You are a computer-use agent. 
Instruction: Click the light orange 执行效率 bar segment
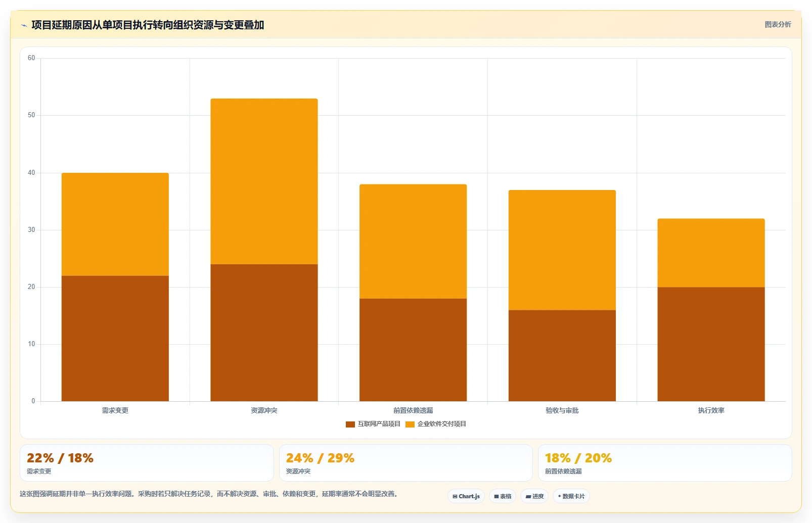pyautogui.click(x=711, y=253)
